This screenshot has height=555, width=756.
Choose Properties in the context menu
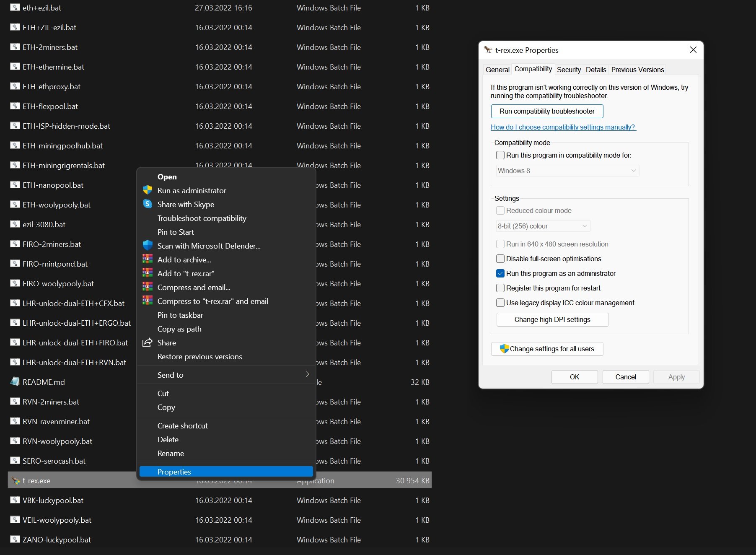tap(226, 472)
